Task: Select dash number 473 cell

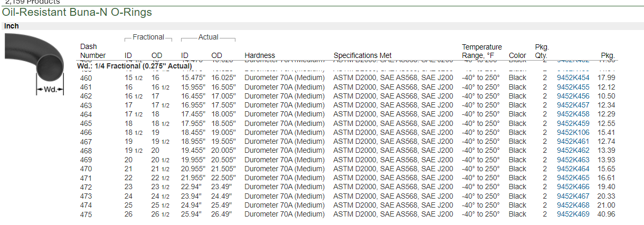Action: pyautogui.click(x=86, y=196)
